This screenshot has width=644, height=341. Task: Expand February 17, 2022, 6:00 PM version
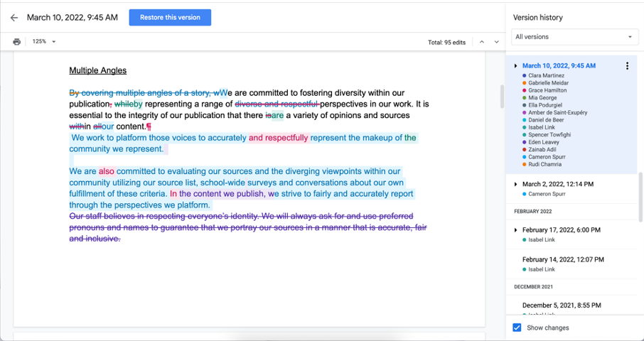coord(516,230)
